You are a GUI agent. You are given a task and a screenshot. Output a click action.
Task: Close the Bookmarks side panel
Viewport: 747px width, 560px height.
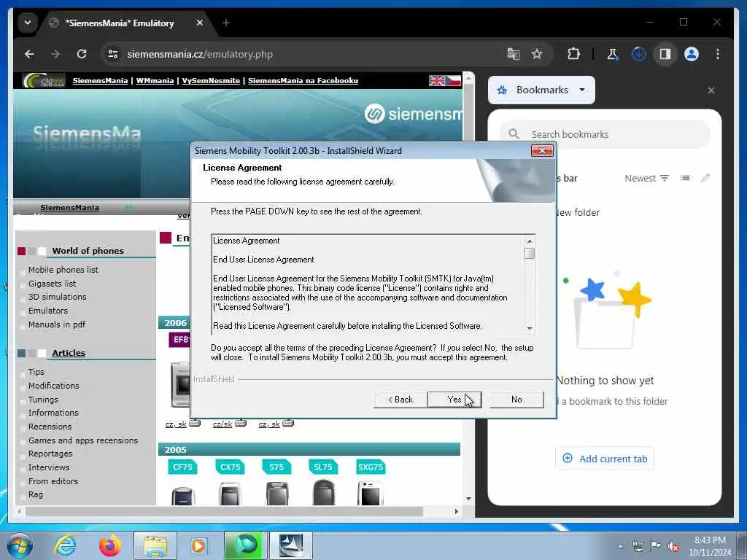(x=711, y=90)
